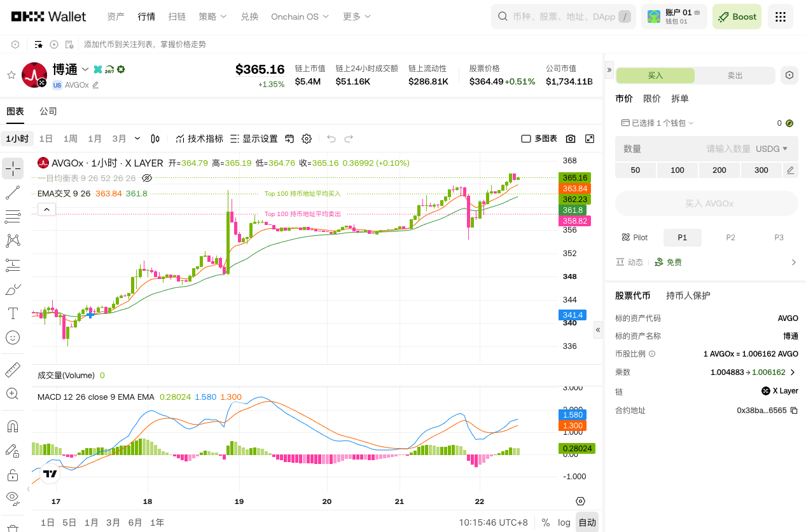Select the brush drawing tool
Screen dimensions: 806x532
click(12, 289)
